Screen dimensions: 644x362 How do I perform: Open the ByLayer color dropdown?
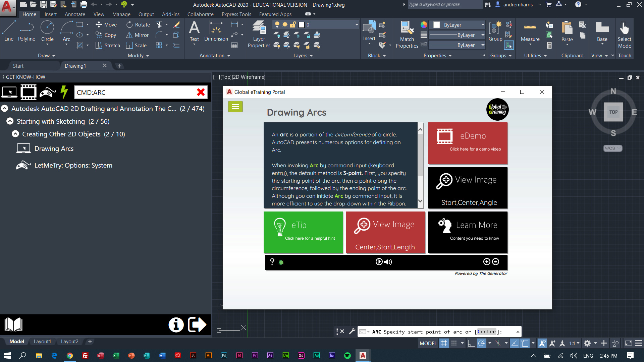pyautogui.click(x=483, y=25)
